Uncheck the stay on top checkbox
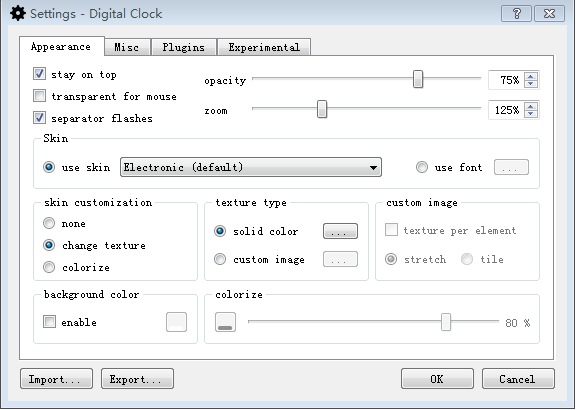 (x=39, y=74)
